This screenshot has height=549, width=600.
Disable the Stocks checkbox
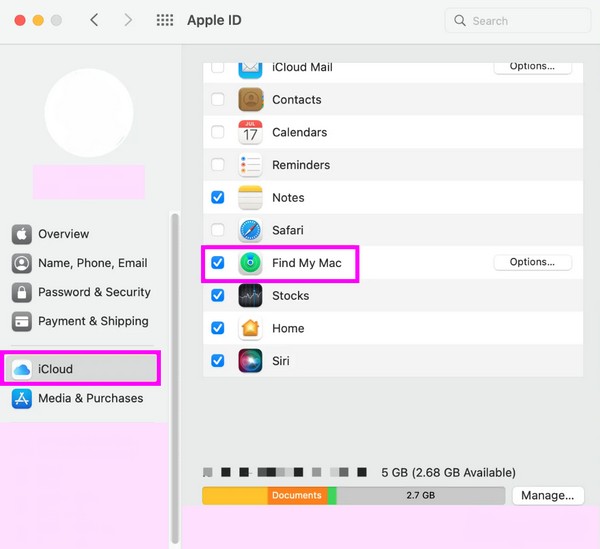coord(218,295)
